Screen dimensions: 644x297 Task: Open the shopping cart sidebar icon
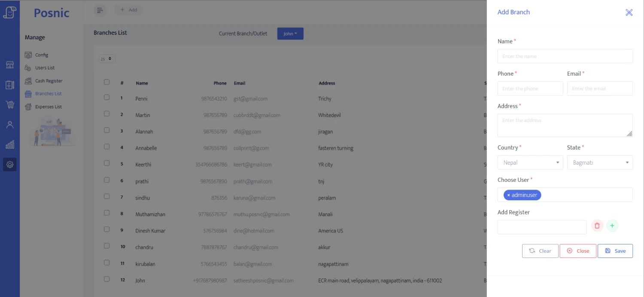pyautogui.click(x=10, y=104)
